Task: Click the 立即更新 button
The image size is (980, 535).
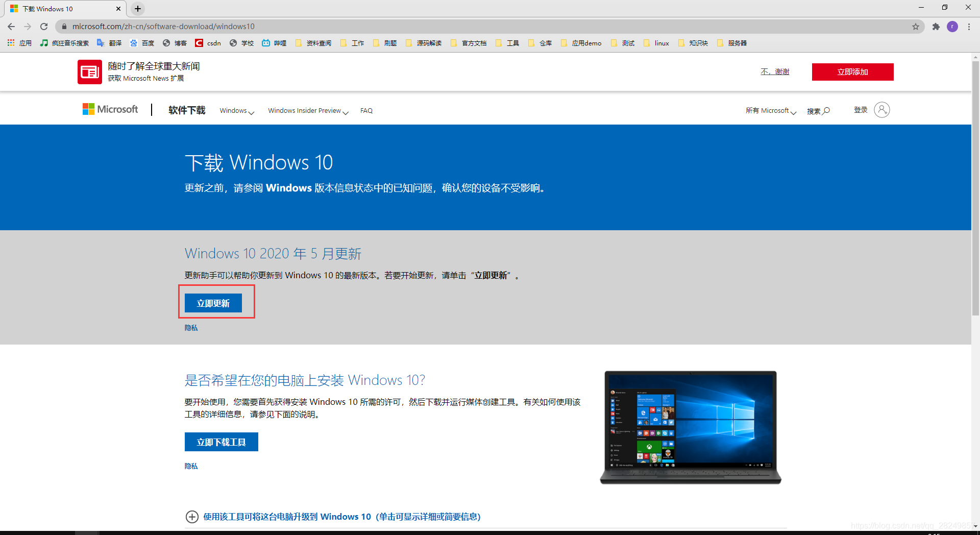Action: pos(213,303)
